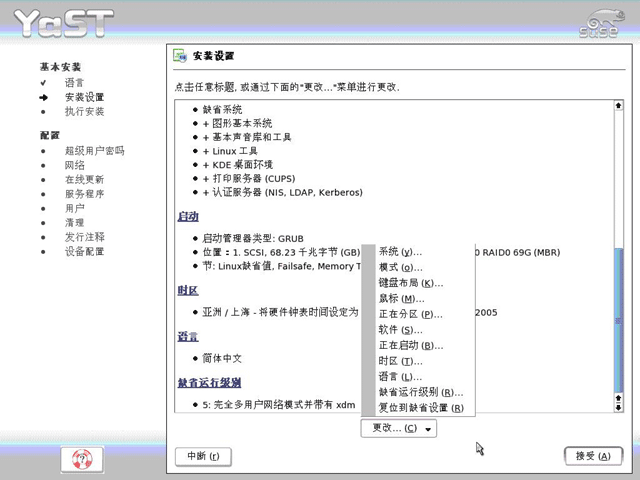Screen dimensions: 640x480
Task: Select 系统 (y)... from the popup menu
Action: 400,252
